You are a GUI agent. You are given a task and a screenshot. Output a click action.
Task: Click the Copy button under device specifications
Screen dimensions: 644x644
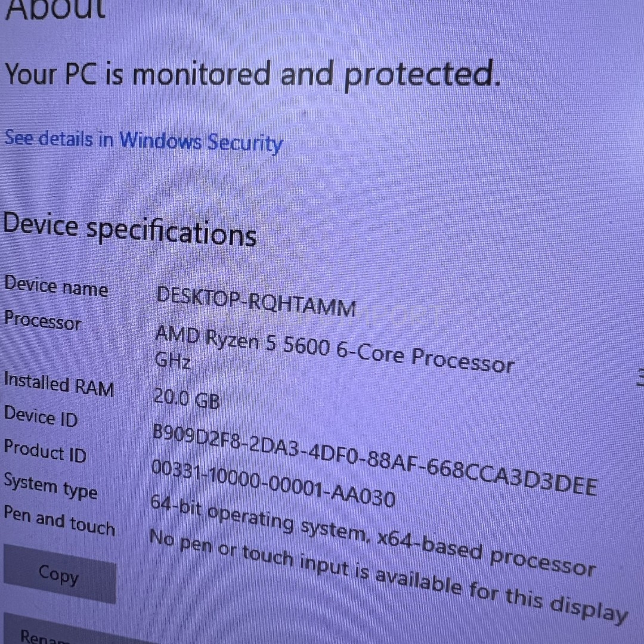tap(60, 574)
